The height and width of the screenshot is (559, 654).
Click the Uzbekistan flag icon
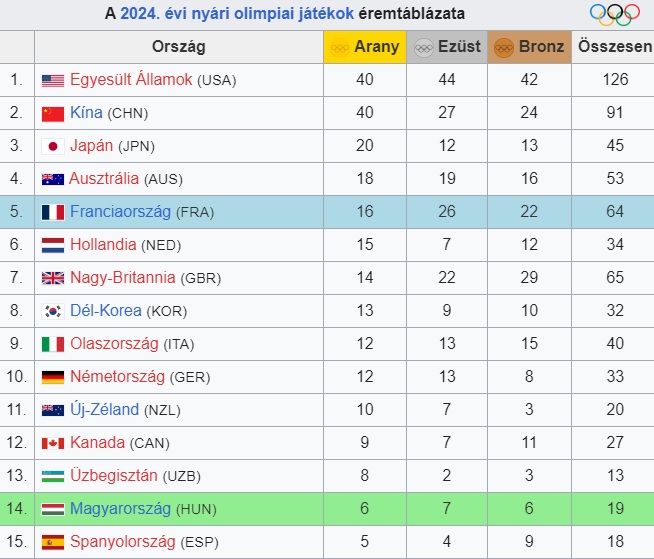(53, 476)
